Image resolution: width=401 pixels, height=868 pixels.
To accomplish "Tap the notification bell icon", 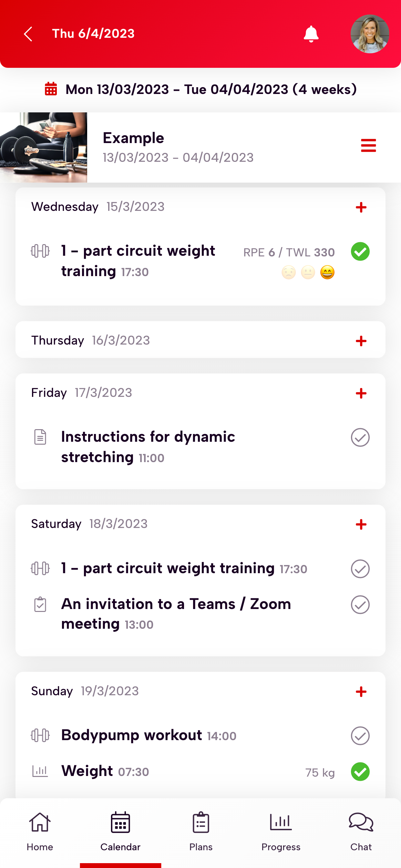I will (x=311, y=34).
